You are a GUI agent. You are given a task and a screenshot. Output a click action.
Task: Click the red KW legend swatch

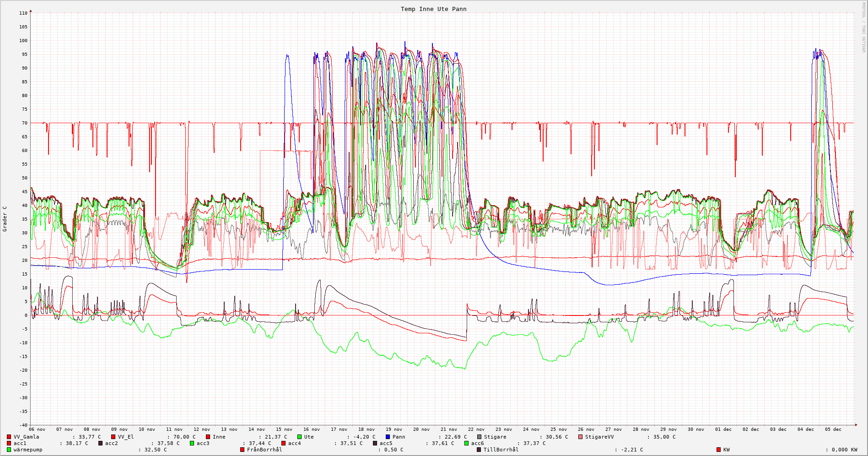point(718,450)
